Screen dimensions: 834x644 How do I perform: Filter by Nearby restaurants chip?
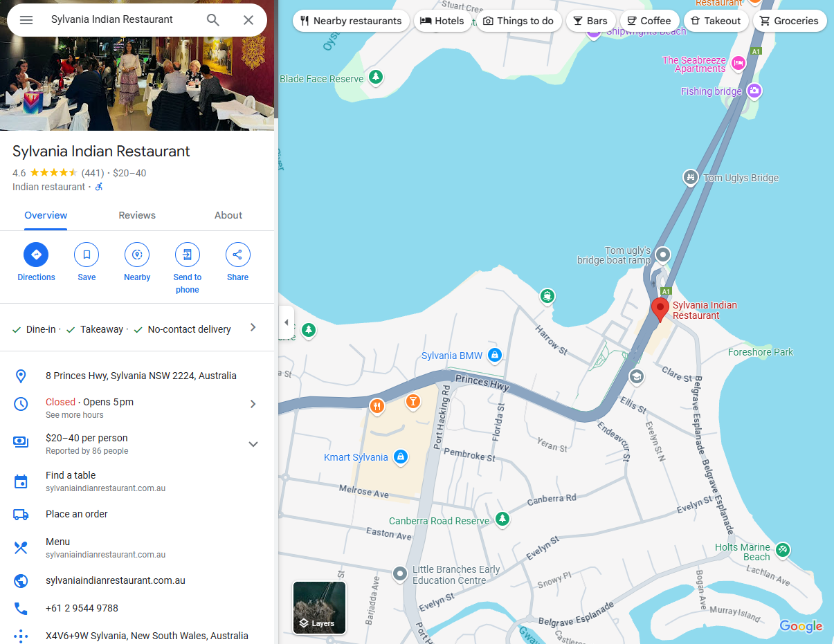pos(351,21)
